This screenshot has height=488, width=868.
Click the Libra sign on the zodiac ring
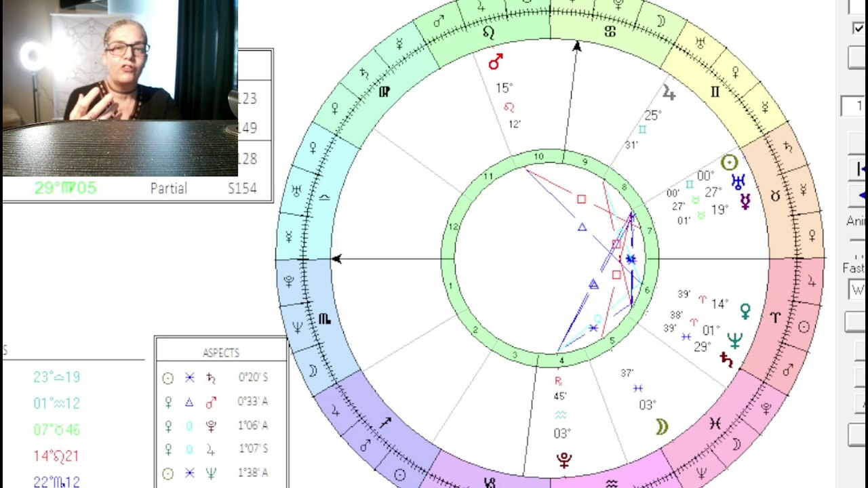coord(324,197)
